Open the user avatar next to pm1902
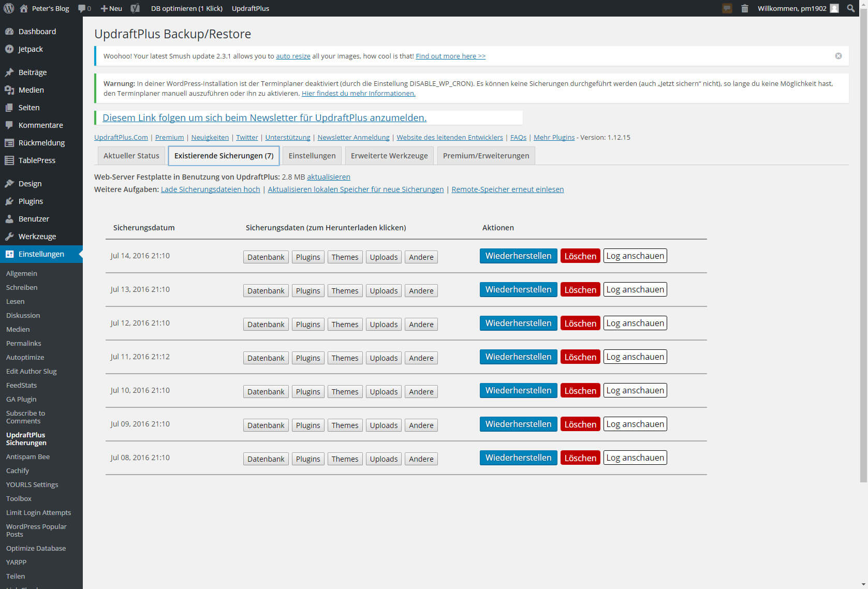The image size is (868, 589). pyautogui.click(x=834, y=8)
